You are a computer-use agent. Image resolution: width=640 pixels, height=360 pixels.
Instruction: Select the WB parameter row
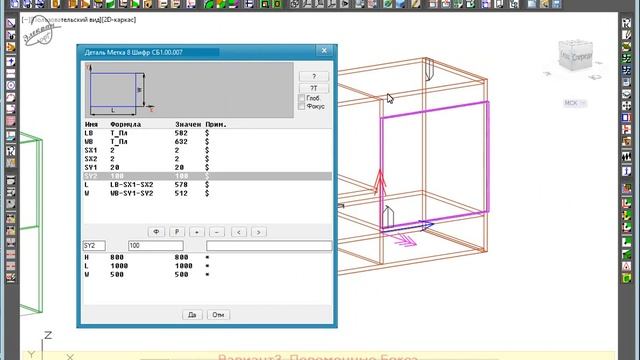[207, 142]
